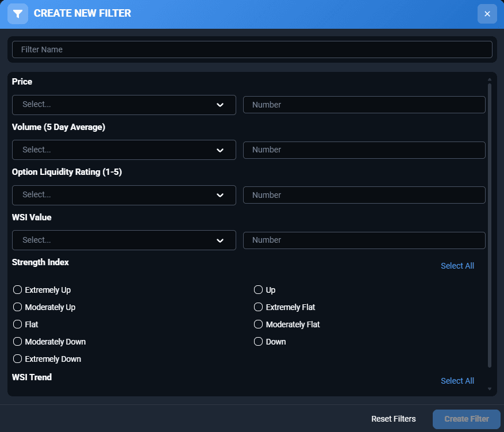The width and height of the screenshot is (504, 432).
Task: Click the funnel filter icon in header
Action: click(x=18, y=14)
